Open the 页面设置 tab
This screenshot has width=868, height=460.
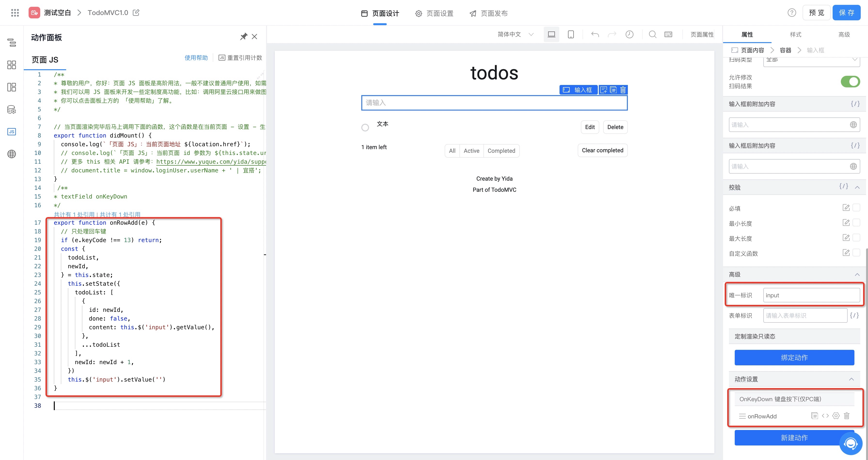point(434,14)
